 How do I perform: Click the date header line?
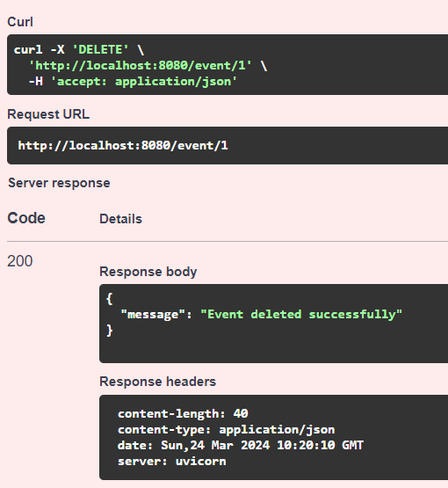coord(241,446)
